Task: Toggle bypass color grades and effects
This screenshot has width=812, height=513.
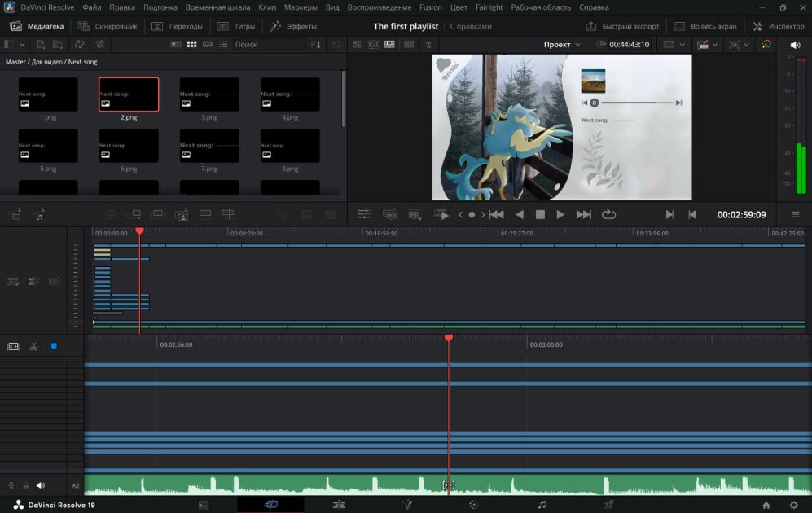Action: click(766, 45)
